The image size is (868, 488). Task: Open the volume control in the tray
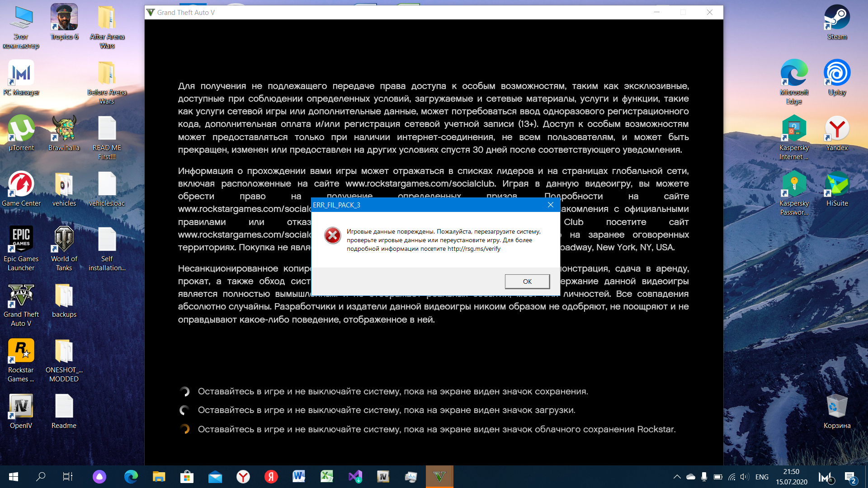[x=745, y=477]
